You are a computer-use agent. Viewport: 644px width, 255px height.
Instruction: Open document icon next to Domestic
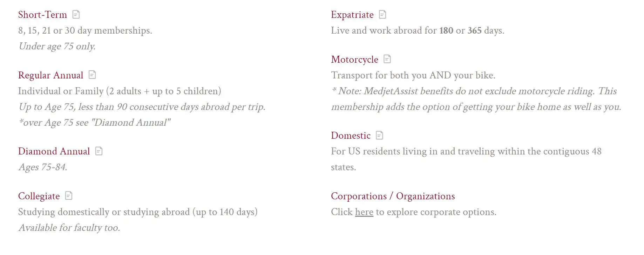379,135
